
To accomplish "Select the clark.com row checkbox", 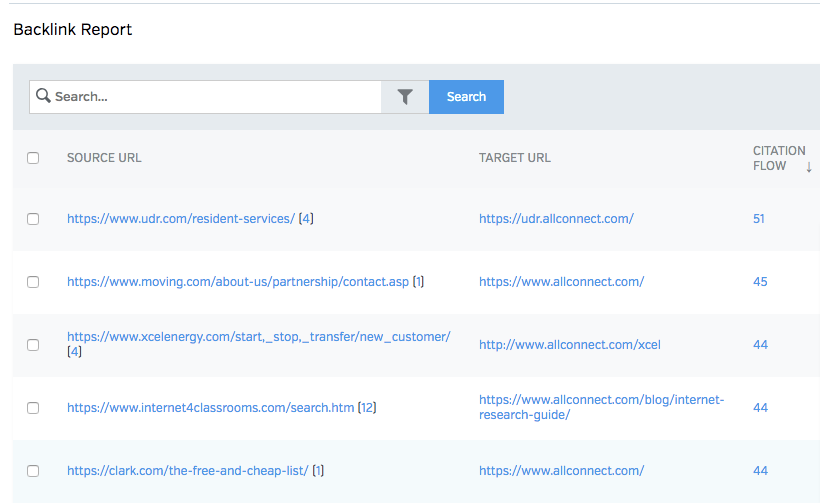I will coord(33,471).
